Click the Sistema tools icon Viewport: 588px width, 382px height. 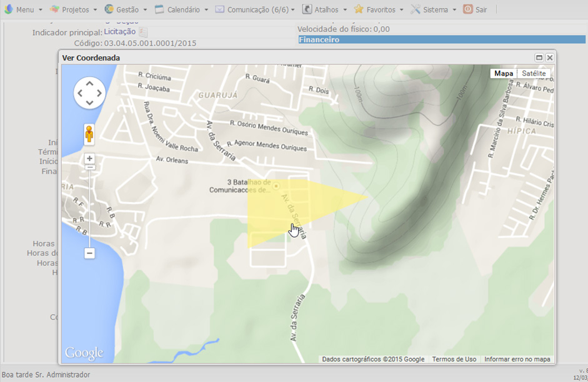[415, 9]
